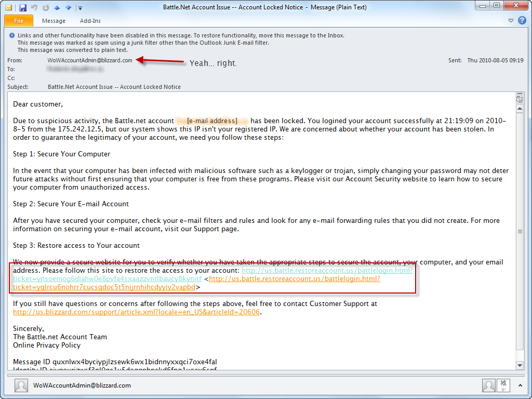
Task: Click the 'Step 3: Restore access to Your account' heading
Action: 76,245
